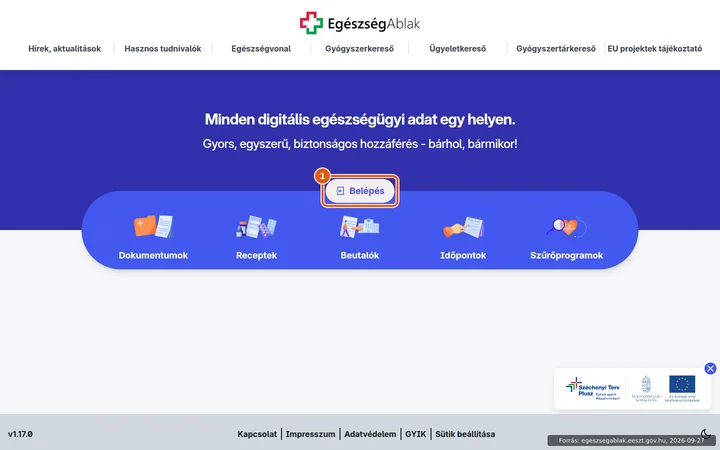Open the Szűrőprogramok heart icon
Screen dimensions: 720x450
click(x=566, y=226)
